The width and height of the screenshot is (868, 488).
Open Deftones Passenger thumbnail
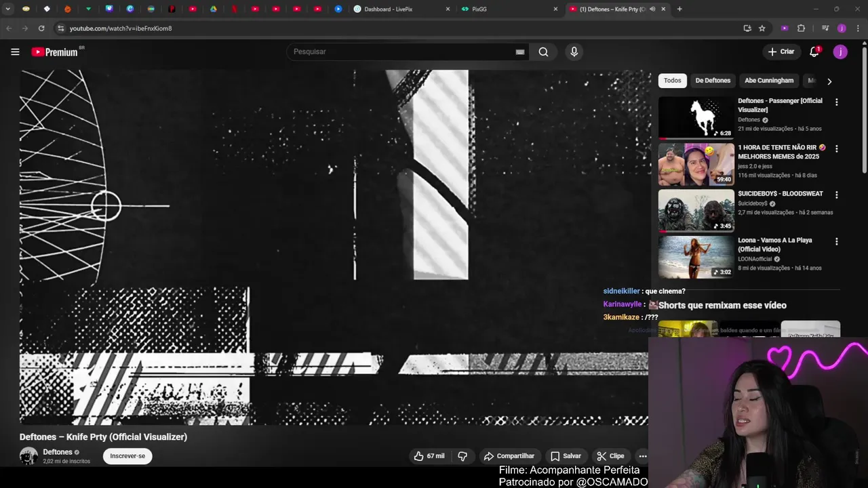coord(696,117)
